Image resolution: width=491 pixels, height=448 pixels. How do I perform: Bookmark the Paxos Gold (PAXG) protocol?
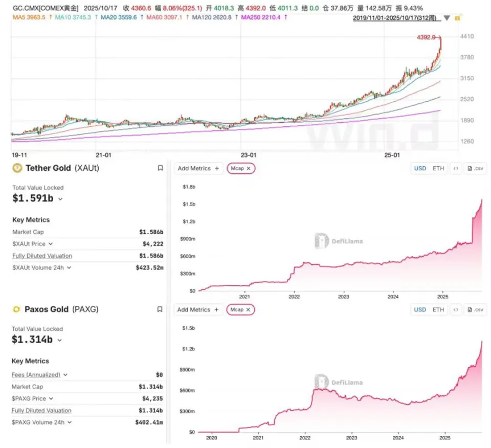160,309
